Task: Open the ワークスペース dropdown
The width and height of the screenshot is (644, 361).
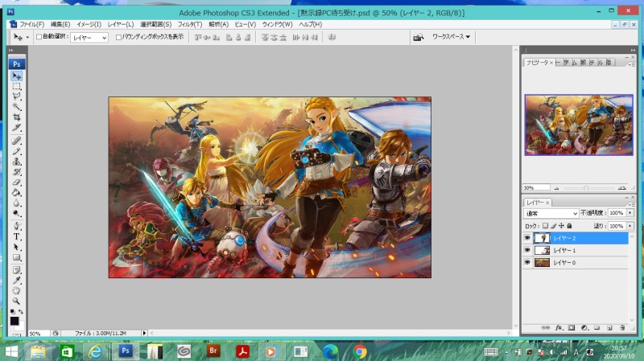Action: (451, 37)
